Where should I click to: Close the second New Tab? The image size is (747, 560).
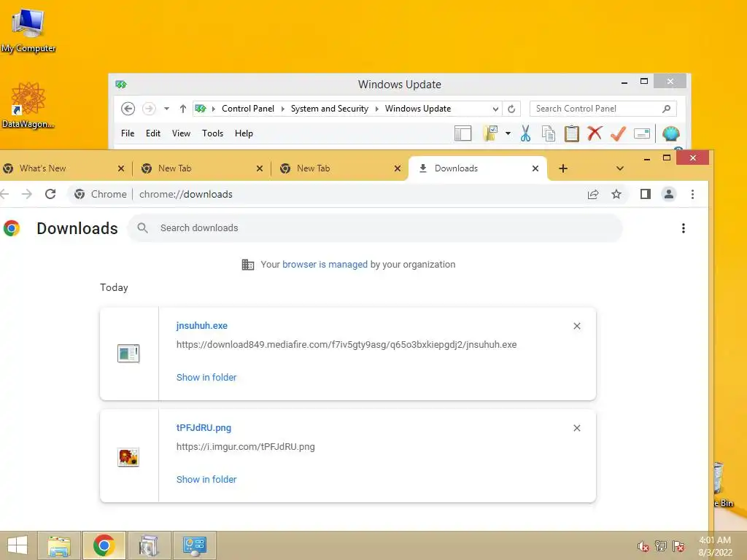[398, 168]
